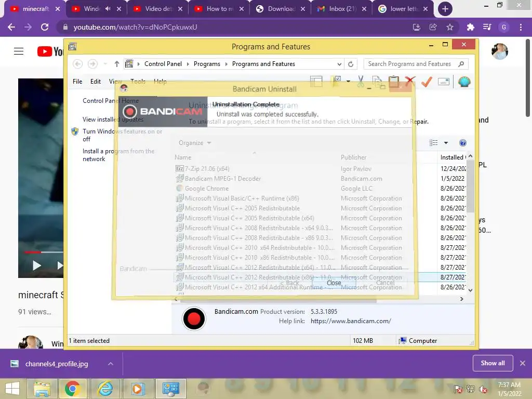Click the horizontal scrollbar right arrow
Image resolution: width=532 pixels, height=399 pixels.
tap(461, 299)
